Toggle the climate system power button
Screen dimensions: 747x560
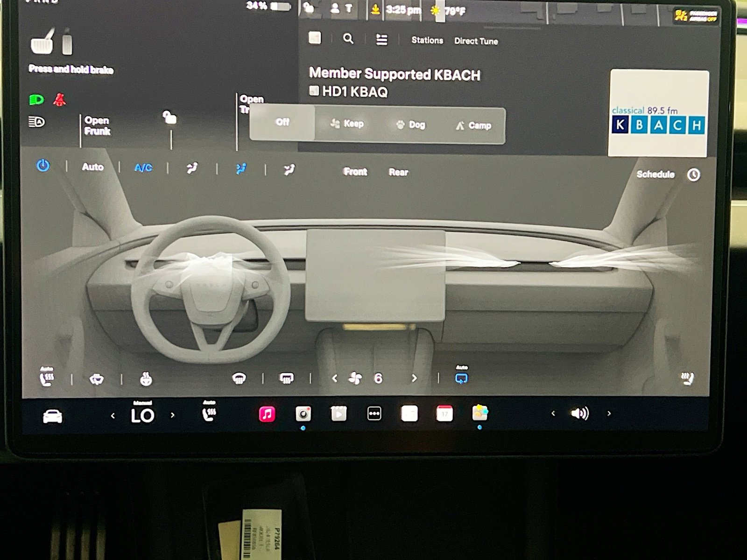(43, 167)
